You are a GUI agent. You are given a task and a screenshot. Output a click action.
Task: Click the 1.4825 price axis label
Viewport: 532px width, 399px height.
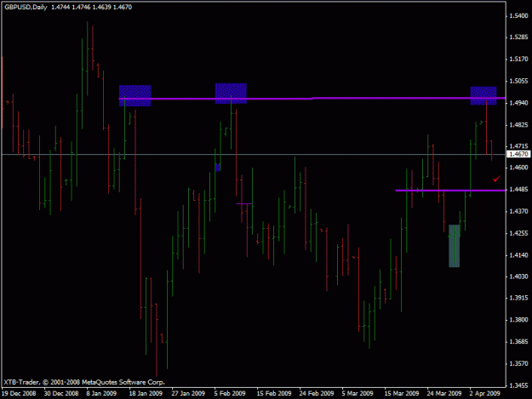[x=518, y=125]
